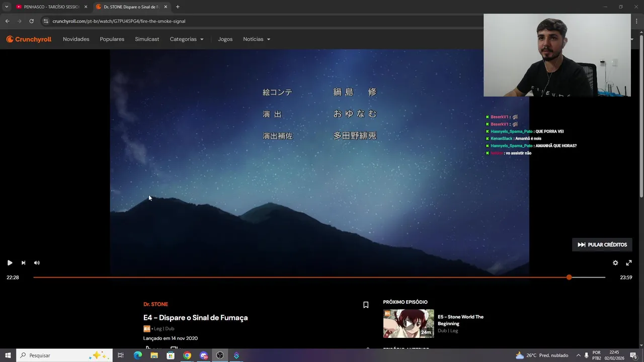Expand the Categorias dropdown
Screen dimensions: 644x362
(x=187, y=39)
